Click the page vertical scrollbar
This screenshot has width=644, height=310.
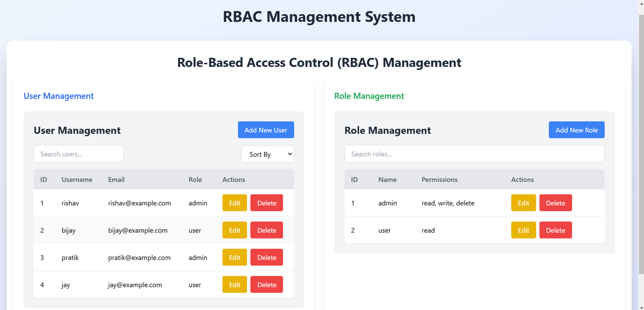[x=641, y=145]
